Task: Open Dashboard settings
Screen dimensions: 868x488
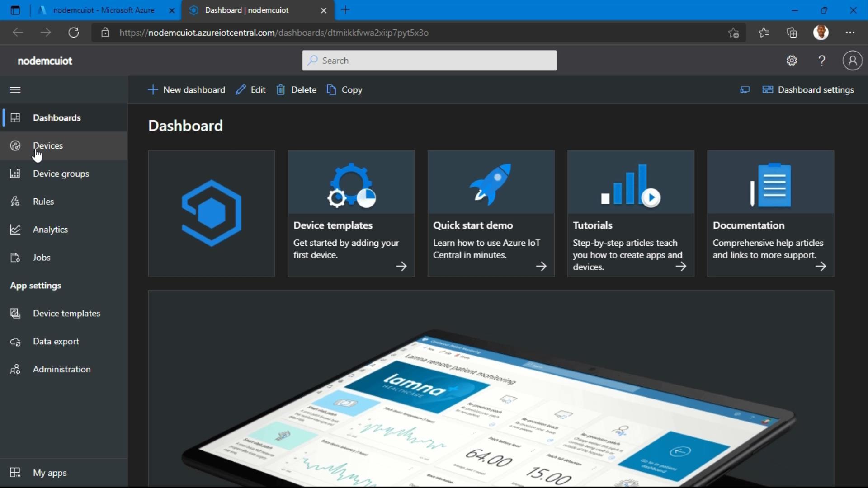Action: tap(808, 90)
